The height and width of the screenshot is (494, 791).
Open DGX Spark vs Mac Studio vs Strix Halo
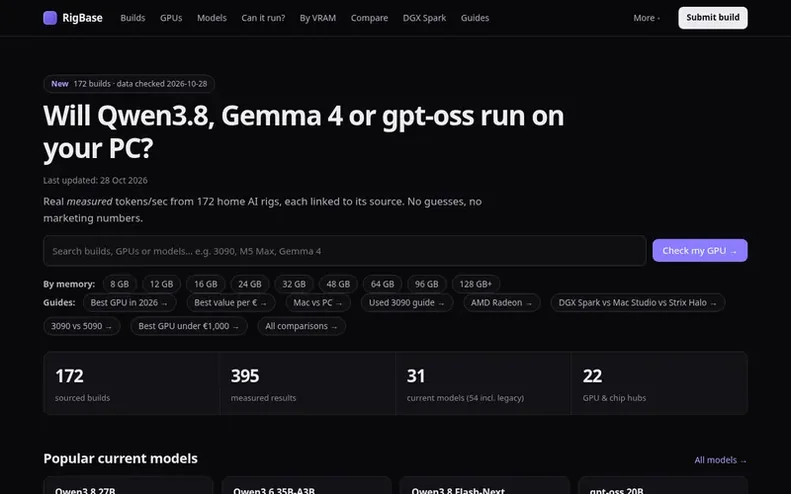coord(638,303)
